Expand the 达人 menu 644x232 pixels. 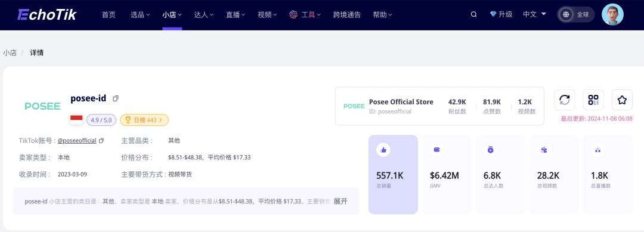204,15
